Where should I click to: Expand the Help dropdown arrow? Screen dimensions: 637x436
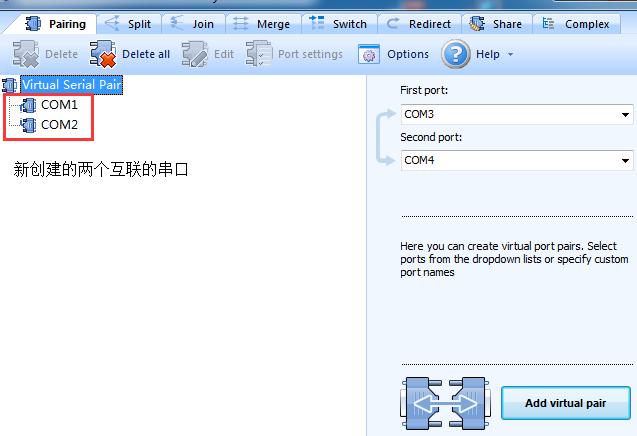tap(511, 54)
